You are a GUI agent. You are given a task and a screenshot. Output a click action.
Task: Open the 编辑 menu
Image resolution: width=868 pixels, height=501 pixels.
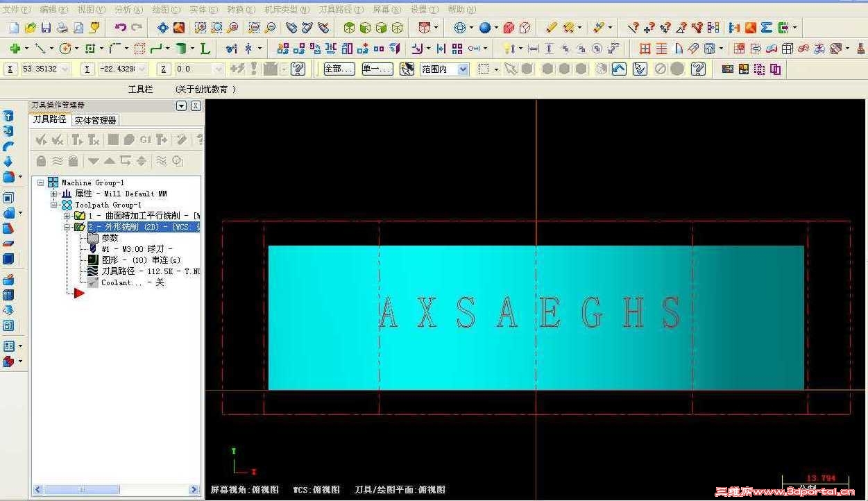pyautogui.click(x=54, y=9)
